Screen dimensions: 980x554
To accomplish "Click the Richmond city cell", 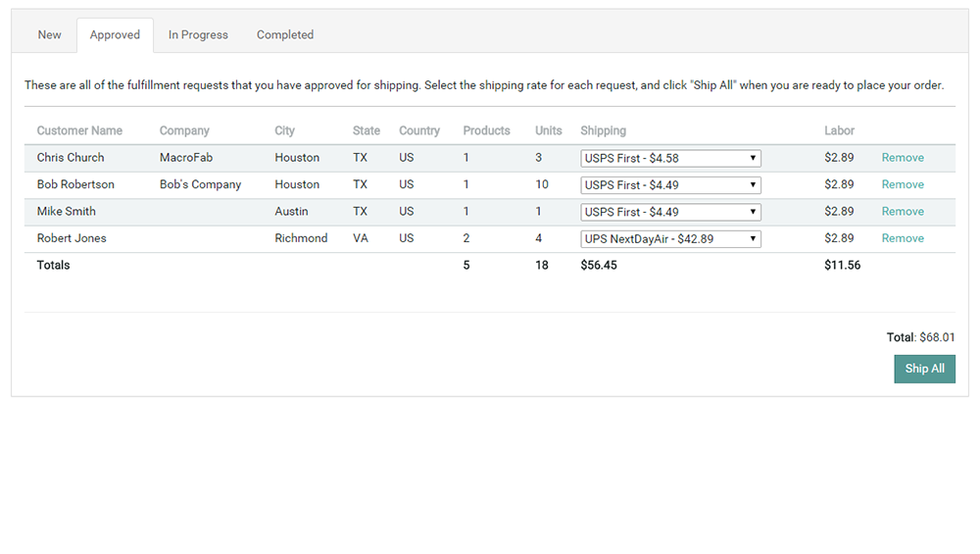I will pos(301,238).
